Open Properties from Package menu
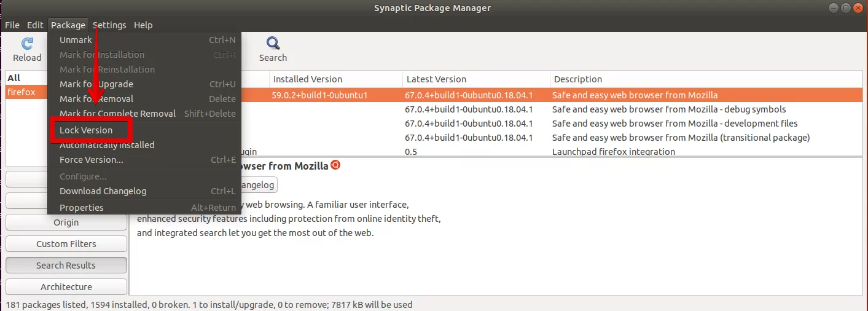This screenshot has height=311, width=868. coord(144,208)
